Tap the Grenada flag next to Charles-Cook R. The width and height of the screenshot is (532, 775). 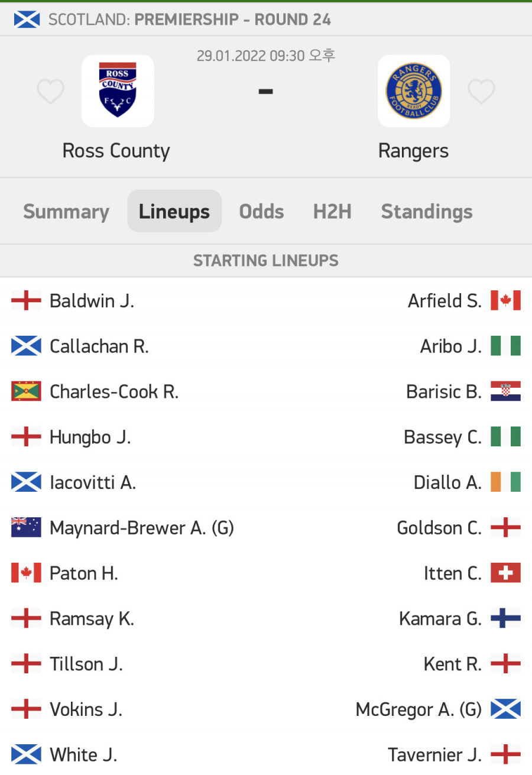26,391
